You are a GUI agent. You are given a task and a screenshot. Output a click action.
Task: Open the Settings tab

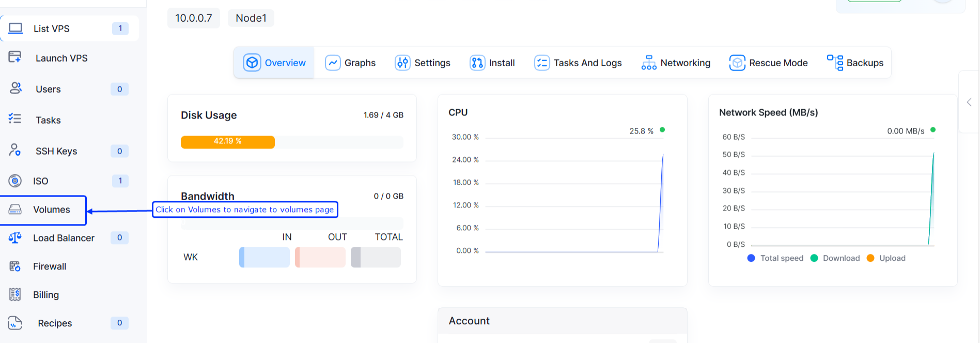[x=422, y=63]
